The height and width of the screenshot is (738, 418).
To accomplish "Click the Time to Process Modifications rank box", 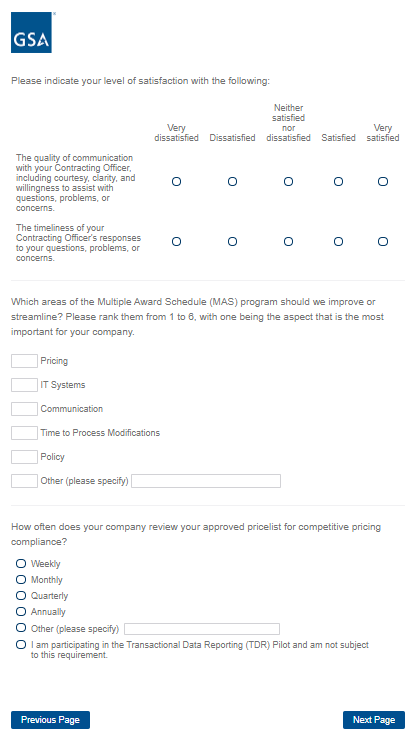I will click(x=24, y=433).
